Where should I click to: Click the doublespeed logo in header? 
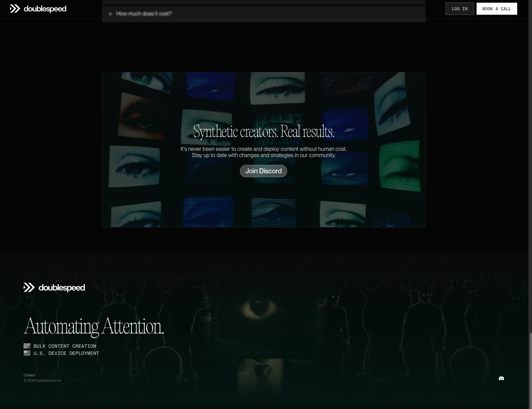tap(38, 9)
